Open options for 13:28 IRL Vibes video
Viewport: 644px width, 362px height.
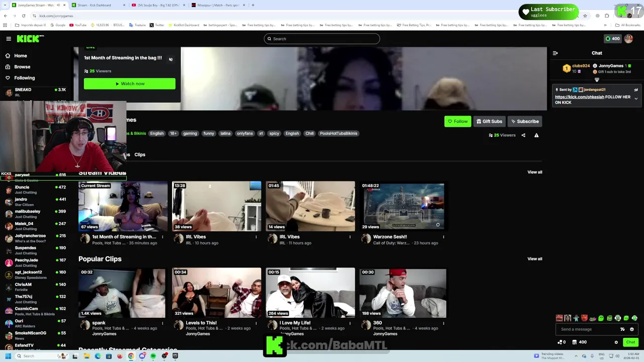coord(256,237)
